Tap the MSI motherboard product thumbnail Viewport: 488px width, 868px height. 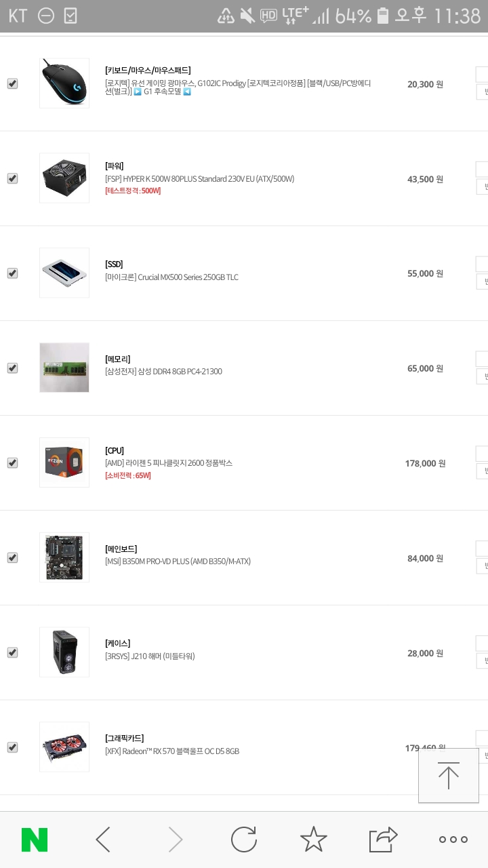(64, 557)
